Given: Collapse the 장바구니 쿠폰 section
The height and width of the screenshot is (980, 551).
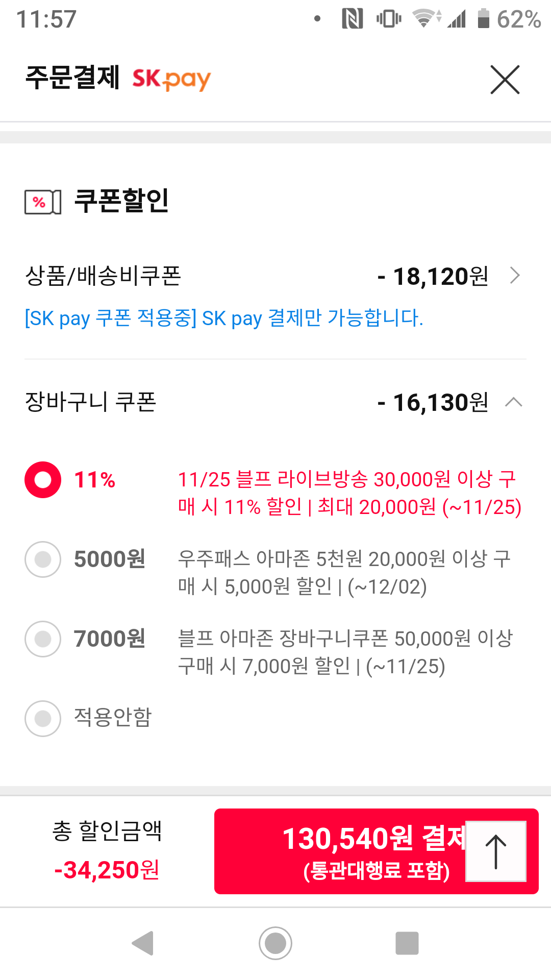Looking at the screenshot, I should click(x=513, y=402).
